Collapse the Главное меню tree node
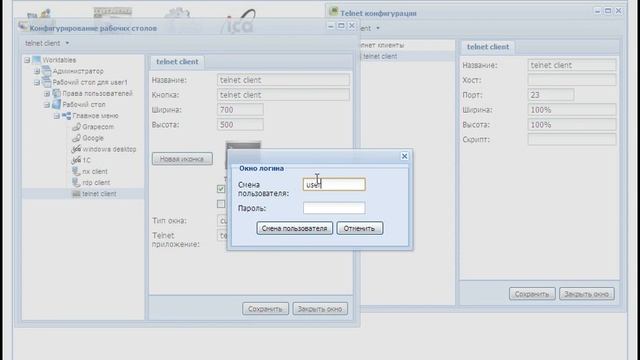The image size is (640, 360). pos(57,116)
